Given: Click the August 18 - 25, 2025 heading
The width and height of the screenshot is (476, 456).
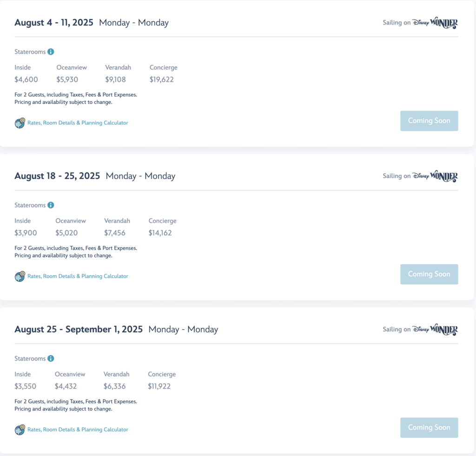Looking at the screenshot, I should 57,176.
